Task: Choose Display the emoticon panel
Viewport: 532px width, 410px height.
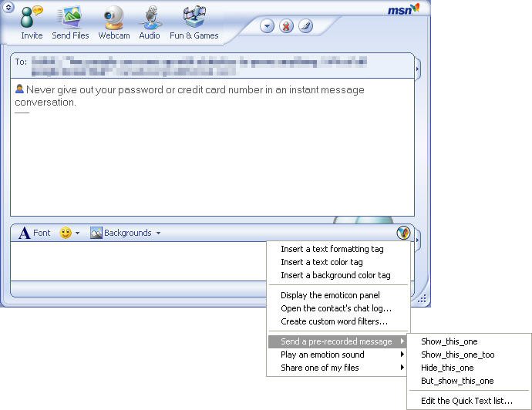Action: [330, 295]
